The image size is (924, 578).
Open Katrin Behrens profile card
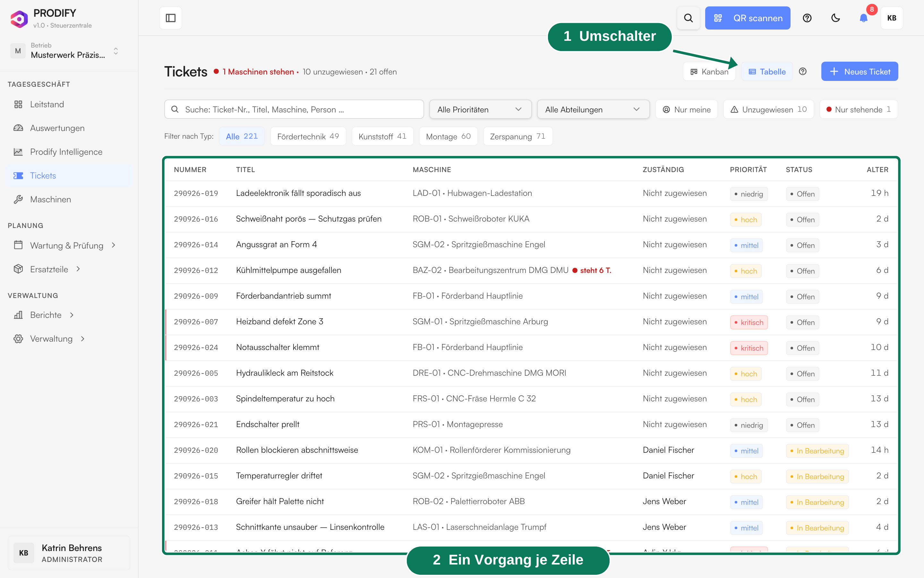pyautogui.click(x=69, y=553)
